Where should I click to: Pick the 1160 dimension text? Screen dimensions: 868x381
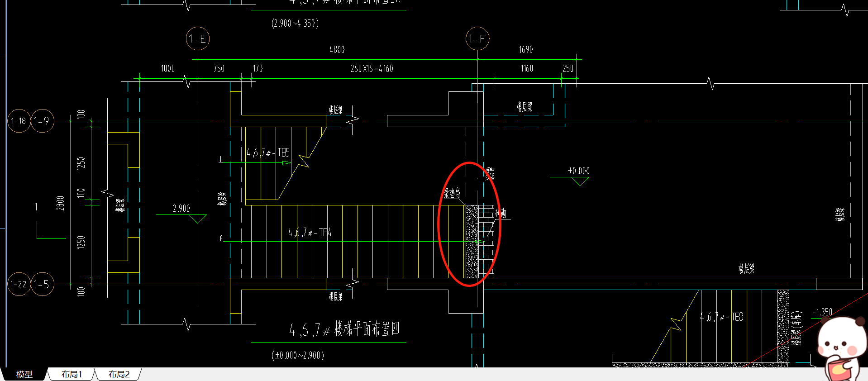pos(527,68)
